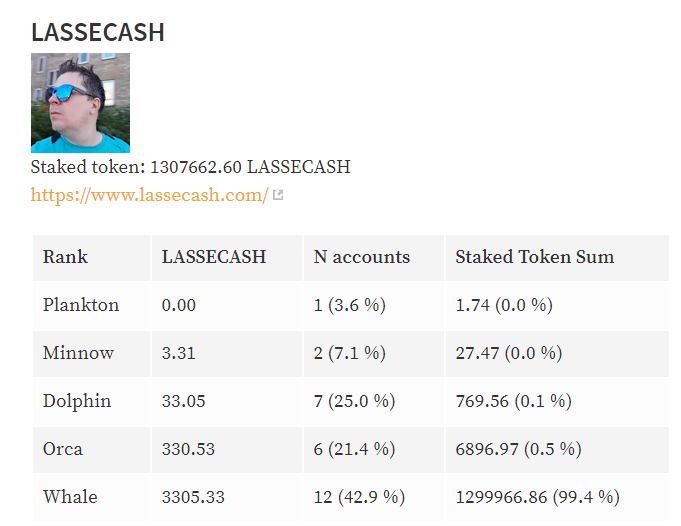Select the Dolphin rank cell
Image resolution: width=681 pixels, height=526 pixels.
[x=92, y=401]
